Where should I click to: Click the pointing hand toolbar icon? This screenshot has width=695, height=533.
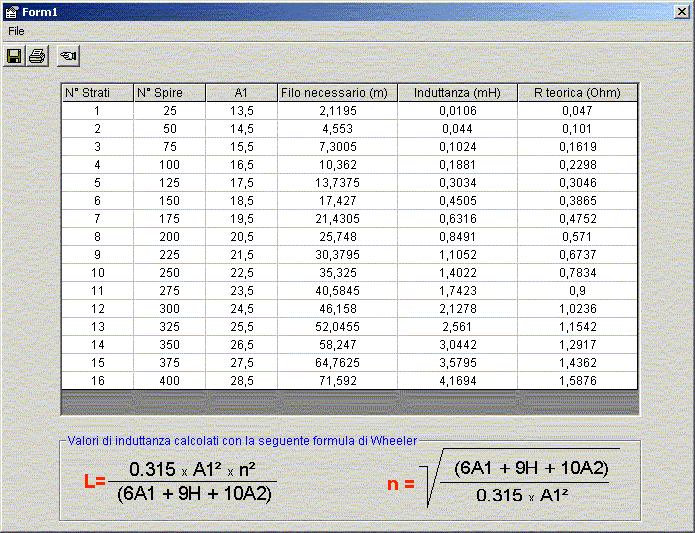click(x=68, y=56)
